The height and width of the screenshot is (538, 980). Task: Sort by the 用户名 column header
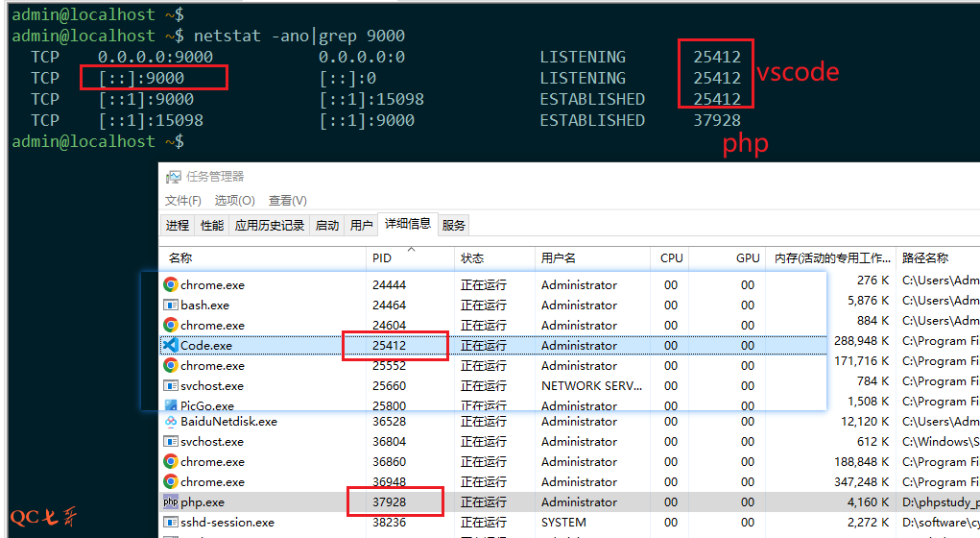pos(559,258)
